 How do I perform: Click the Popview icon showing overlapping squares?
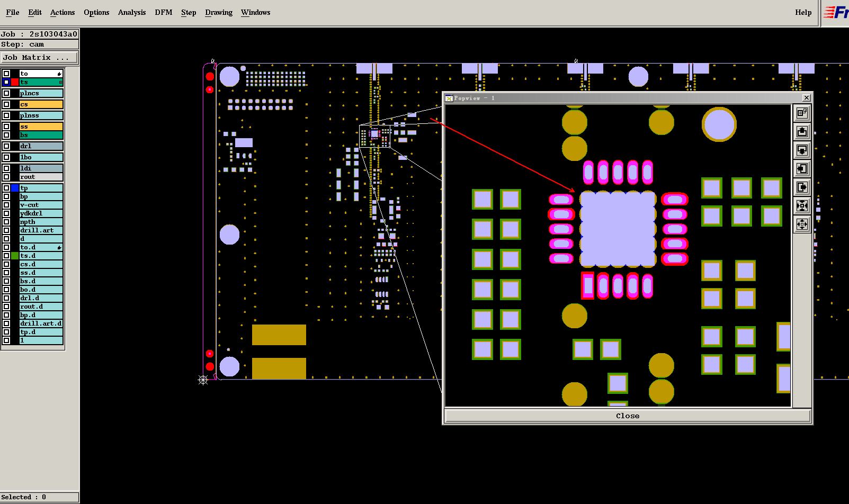(x=802, y=113)
